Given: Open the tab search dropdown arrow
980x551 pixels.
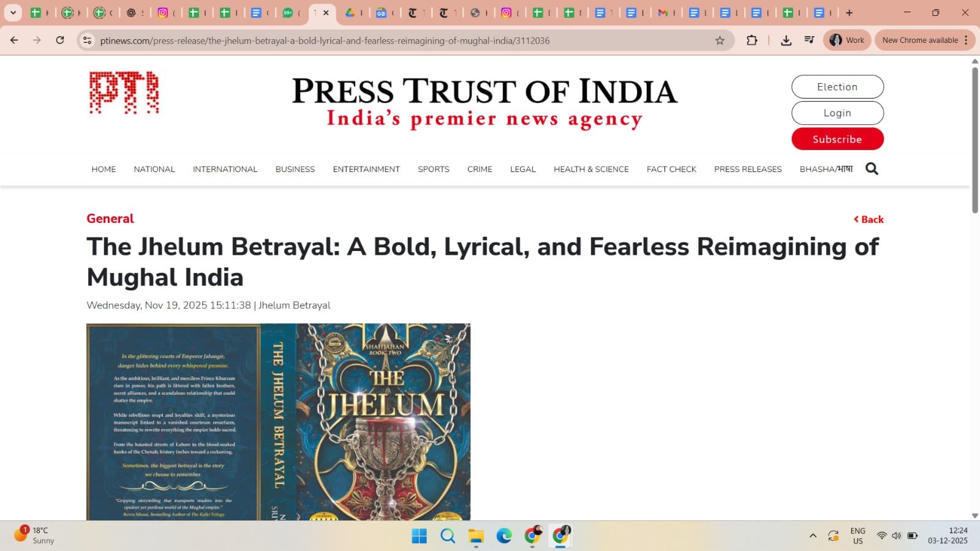Looking at the screenshot, I should tap(13, 12).
